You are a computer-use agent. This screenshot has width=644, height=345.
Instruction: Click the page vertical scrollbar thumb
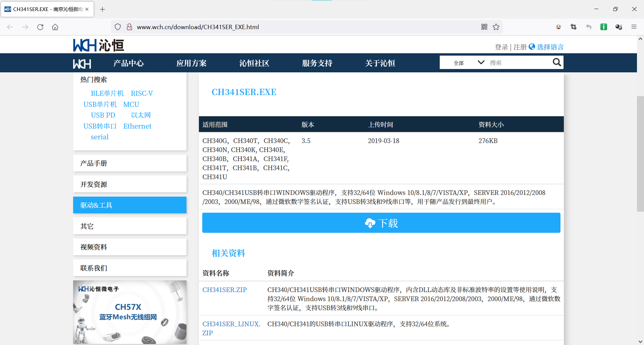pos(640,154)
